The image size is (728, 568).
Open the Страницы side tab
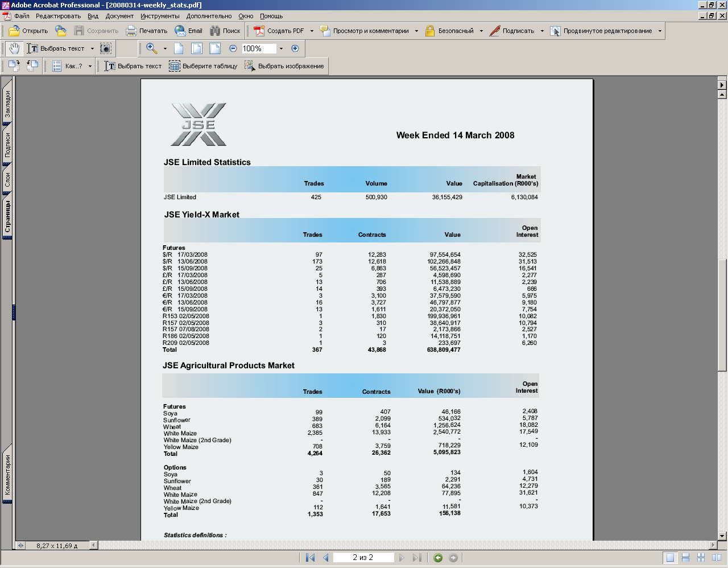pyautogui.click(x=7, y=217)
